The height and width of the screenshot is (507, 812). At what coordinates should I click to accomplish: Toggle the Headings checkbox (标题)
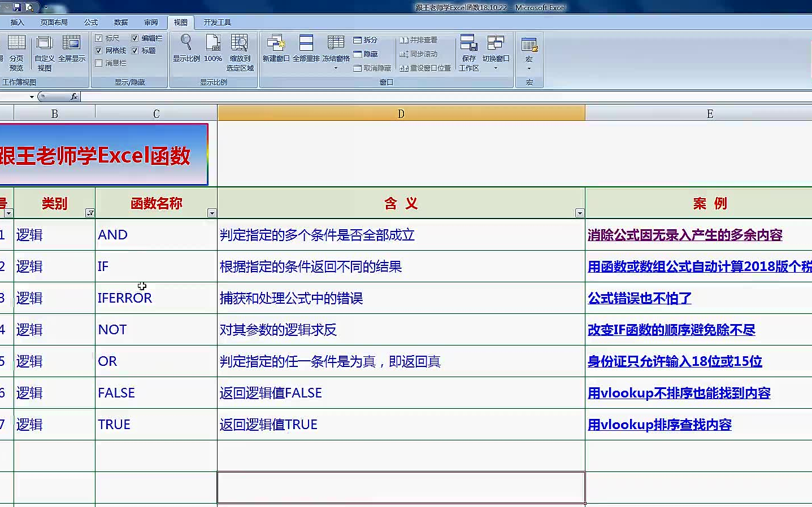coord(135,50)
